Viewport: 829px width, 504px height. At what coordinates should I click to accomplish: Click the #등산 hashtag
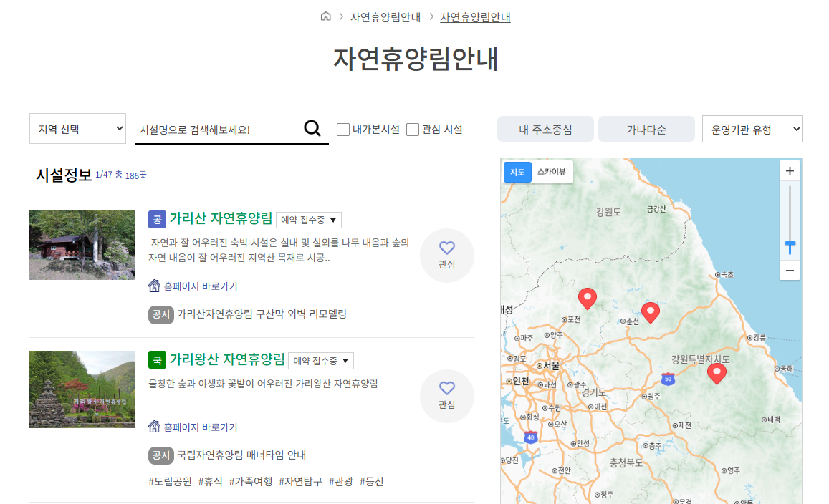coord(372,481)
